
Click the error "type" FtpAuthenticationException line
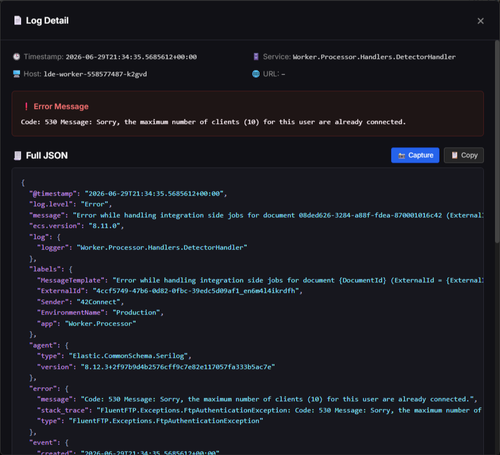(150, 421)
